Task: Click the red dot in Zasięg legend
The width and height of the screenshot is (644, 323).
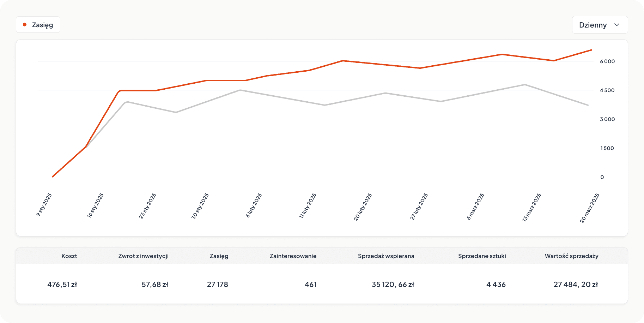Action: (x=25, y=25)
